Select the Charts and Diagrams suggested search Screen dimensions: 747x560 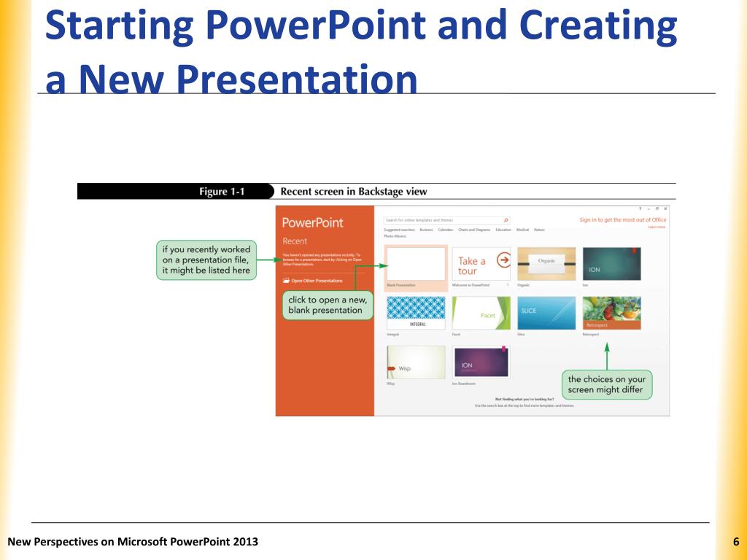pos(474,230)
